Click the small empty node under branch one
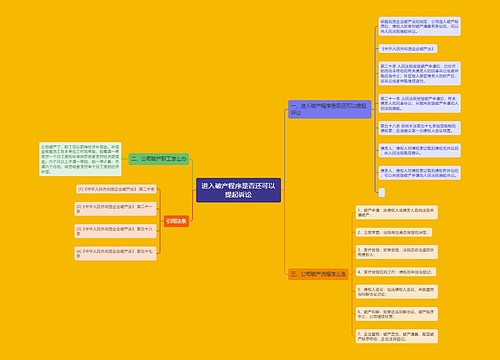 click(x=382, y=192)
